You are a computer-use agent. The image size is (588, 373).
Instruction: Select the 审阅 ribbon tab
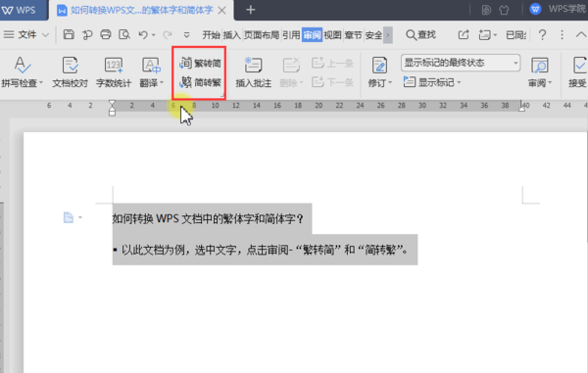tap(312, 35)
